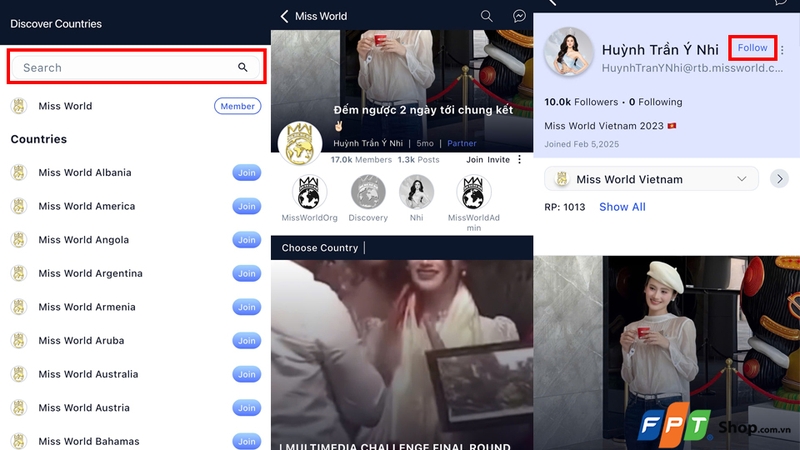Screen dimensions: 800x450
Task: Follow Huỳnh Trần Ý Nhi
Action: tap(753, 48)
